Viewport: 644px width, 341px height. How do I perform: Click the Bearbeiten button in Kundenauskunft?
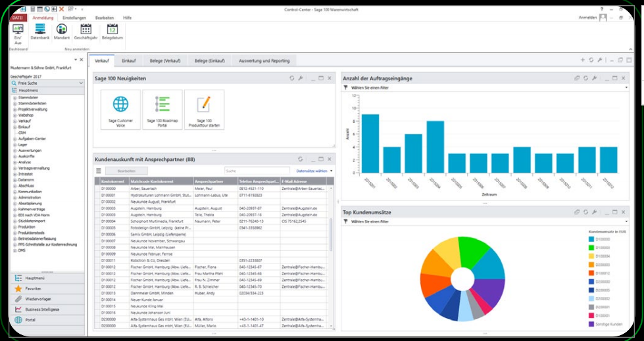click(126, 171)
